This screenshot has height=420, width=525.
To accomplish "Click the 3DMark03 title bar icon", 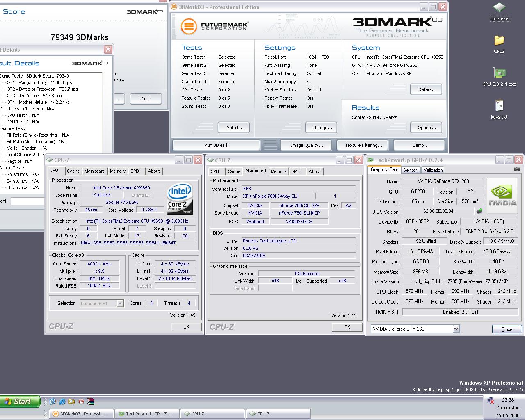I will [x=174, y=7].
